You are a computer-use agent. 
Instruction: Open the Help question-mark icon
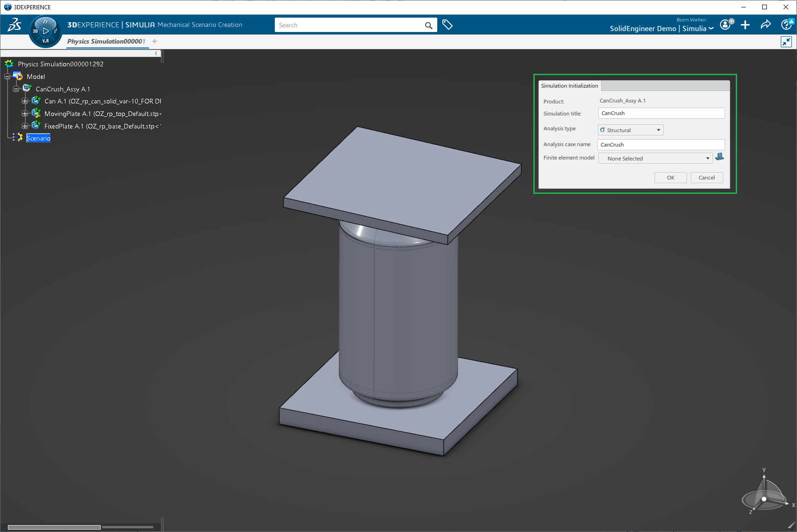click(x=786, y=25)
